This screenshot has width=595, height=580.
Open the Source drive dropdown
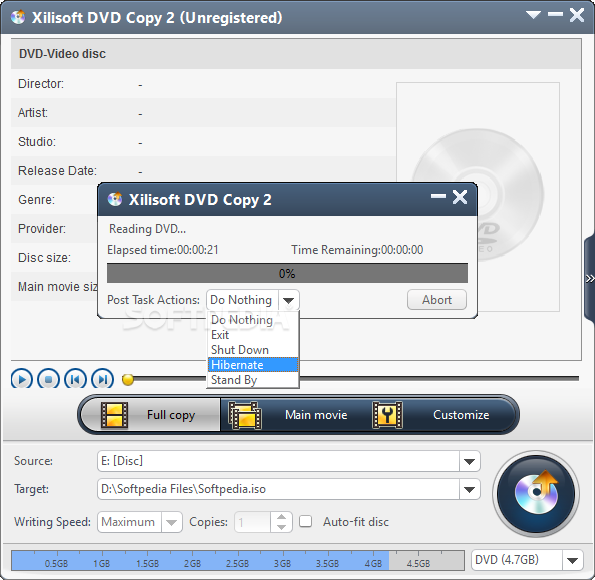469,461
